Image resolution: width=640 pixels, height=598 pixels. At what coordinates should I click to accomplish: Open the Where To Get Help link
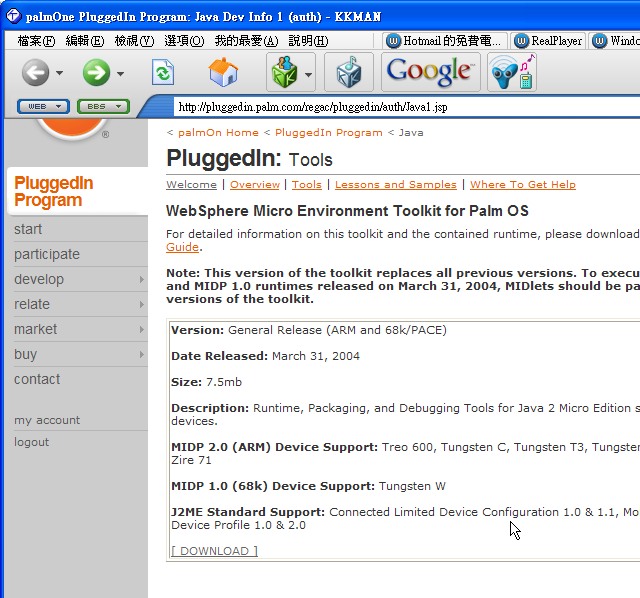coord(523,185)
